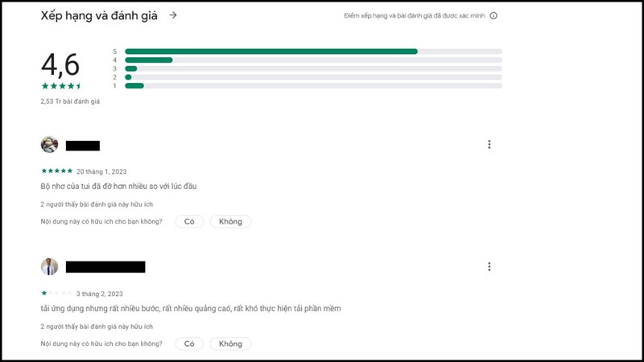Image resolution: width=644 pixels, height=362 pixels.
Task: Click the 4,6 average rating score
Action: (60, 64)
